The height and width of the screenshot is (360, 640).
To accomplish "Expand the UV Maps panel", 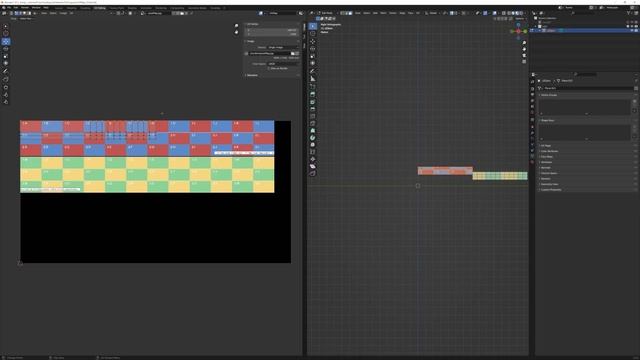I will (546, 146).
